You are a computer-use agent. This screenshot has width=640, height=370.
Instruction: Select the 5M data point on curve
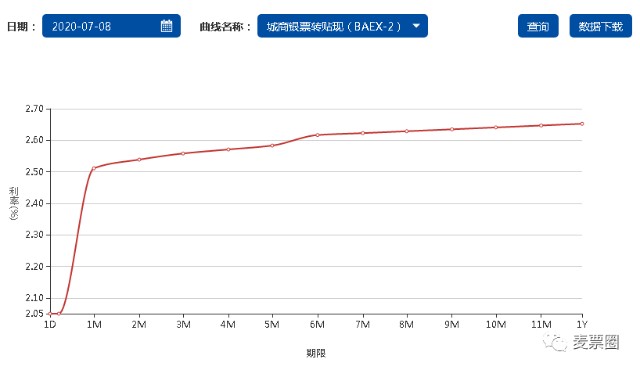point(272,145)
